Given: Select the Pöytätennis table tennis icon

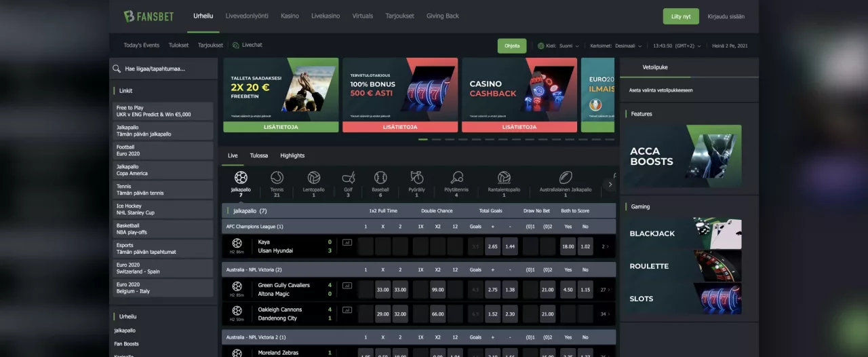Looking at the screenshot, I should pos(457,178).
